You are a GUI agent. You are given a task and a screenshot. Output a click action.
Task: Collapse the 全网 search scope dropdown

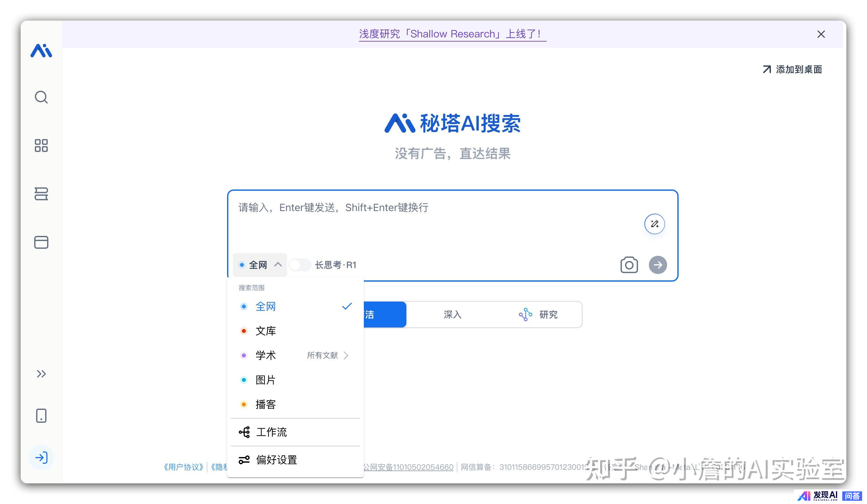click(260, 265)
